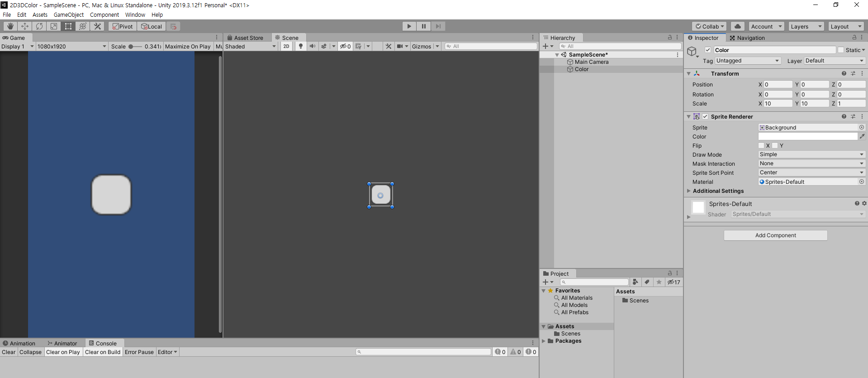Open the Layers dropdown

[x=806, y=26]
